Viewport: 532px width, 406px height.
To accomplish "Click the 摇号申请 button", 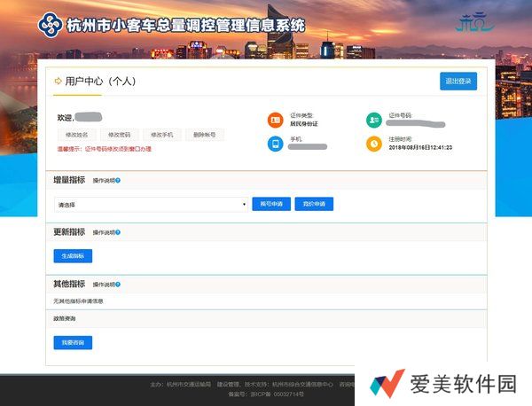I will click(271, 204).
